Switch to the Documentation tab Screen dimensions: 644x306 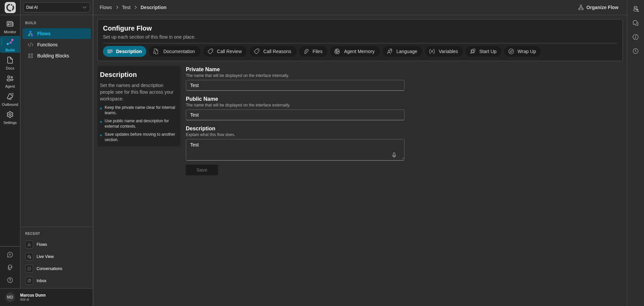pos(174,51)
